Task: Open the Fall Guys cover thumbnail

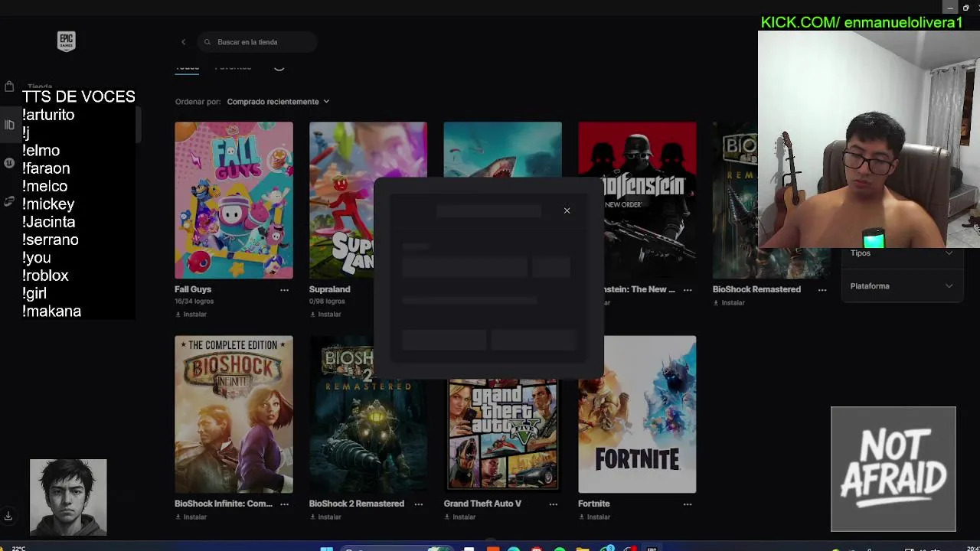Action: point(234,201)
